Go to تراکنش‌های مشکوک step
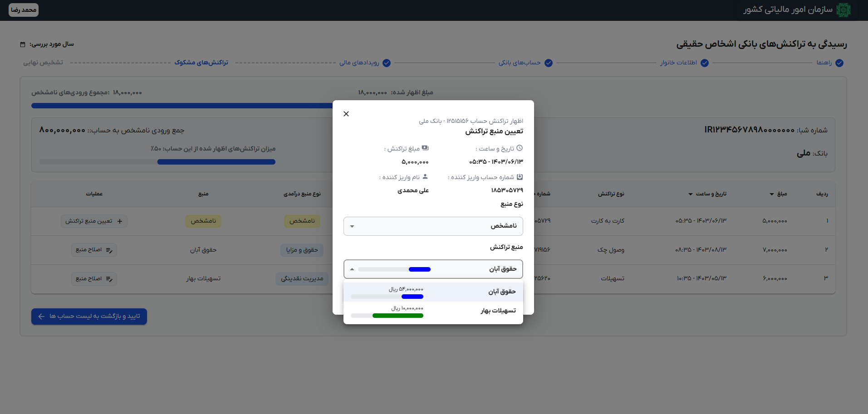The image size is (868, 414). (x=201, y=63)
